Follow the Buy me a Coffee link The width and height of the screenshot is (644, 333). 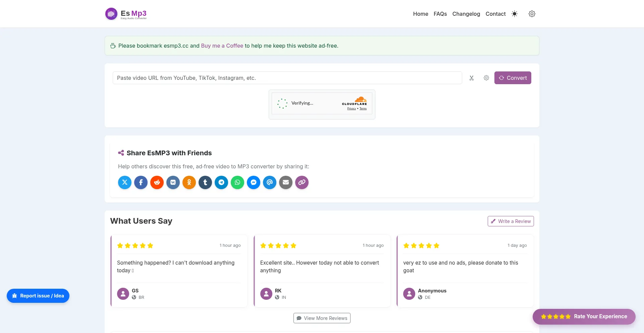(x=222, y=46)
